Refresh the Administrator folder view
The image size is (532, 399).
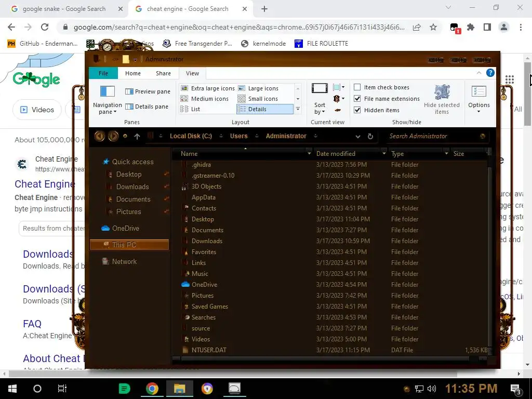tap(370, 137)
